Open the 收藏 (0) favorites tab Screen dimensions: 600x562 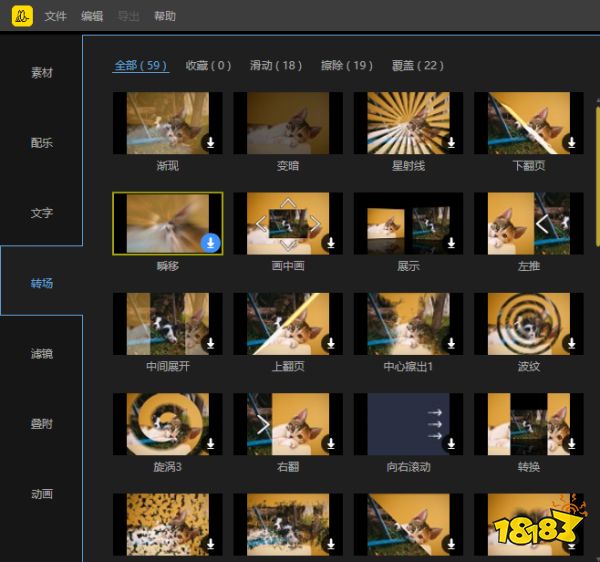point(208,65)
